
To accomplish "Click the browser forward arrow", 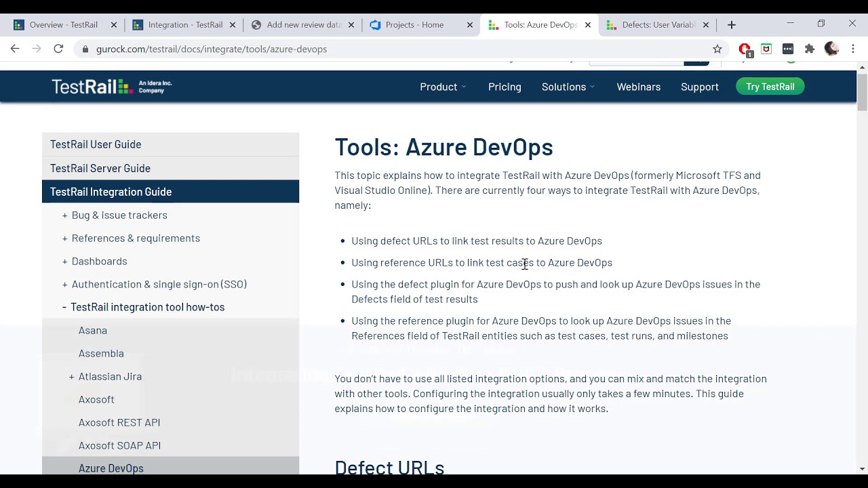I will 37,49.
